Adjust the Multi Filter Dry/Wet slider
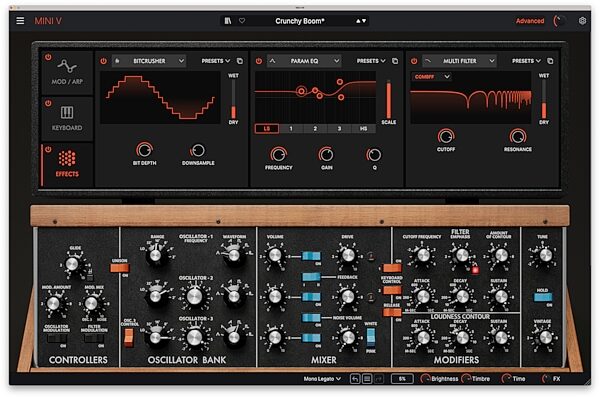Viewport: 600px width, 397px height. tap(544, 99)
